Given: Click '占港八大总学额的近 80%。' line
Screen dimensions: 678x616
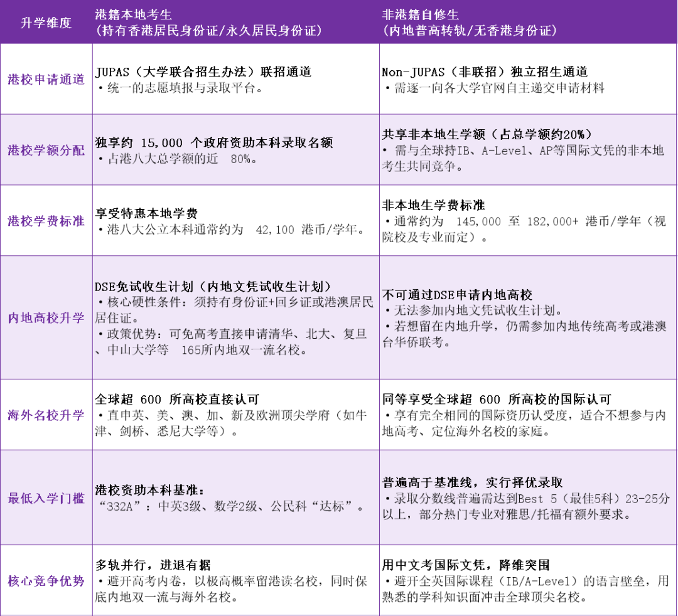Looking at the screenshot, I should pos(178,159).
